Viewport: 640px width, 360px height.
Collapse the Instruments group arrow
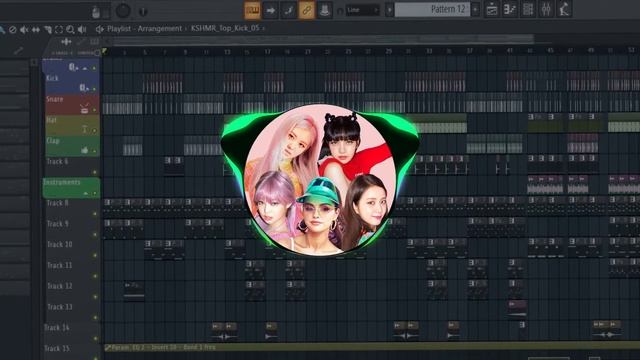(86, 193)
